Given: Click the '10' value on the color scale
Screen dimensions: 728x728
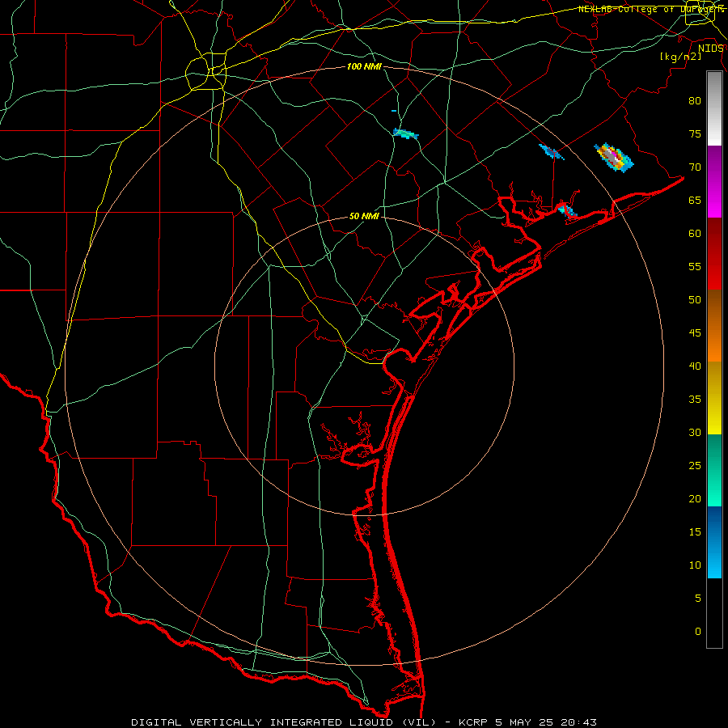Looking at the screenshot, I should [695, 565].
